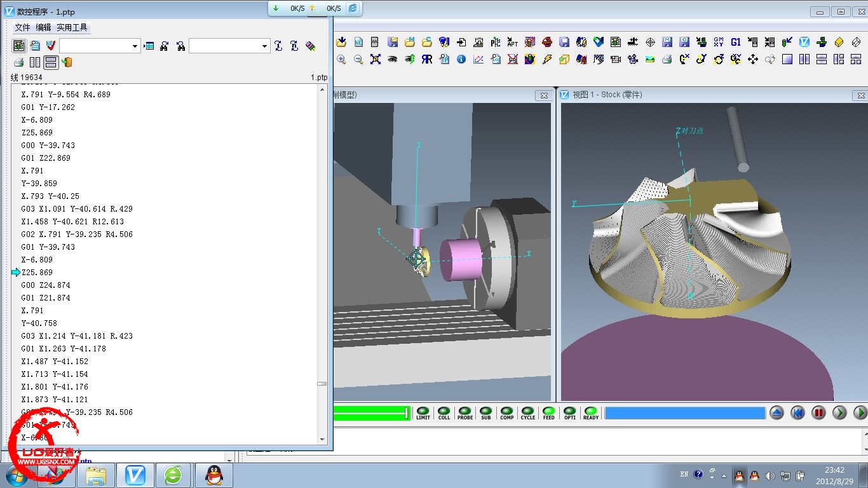Click the Single Step button
Viewport: 868px width, 488px height.
click(839, 413)
